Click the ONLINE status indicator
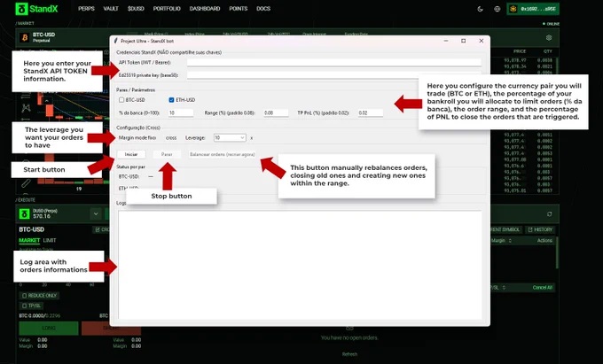Viewport: 603px width, 364px height. point(551,24)
